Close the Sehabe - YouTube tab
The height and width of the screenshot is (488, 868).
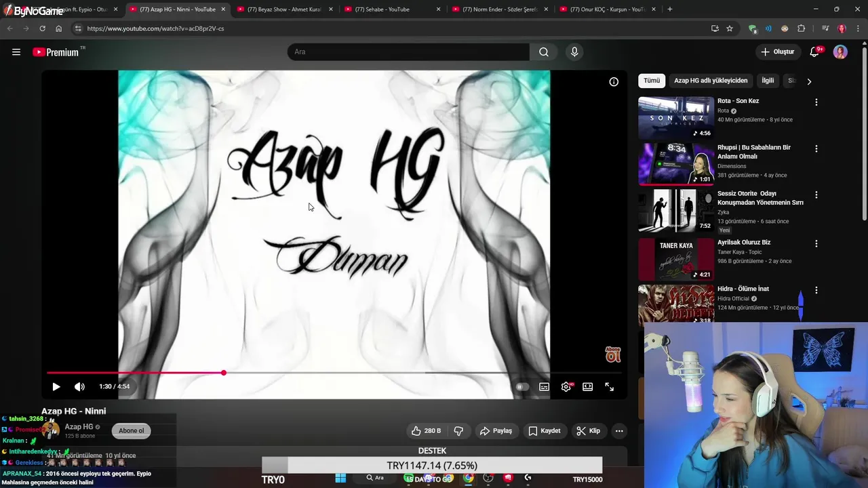point(438,9)
